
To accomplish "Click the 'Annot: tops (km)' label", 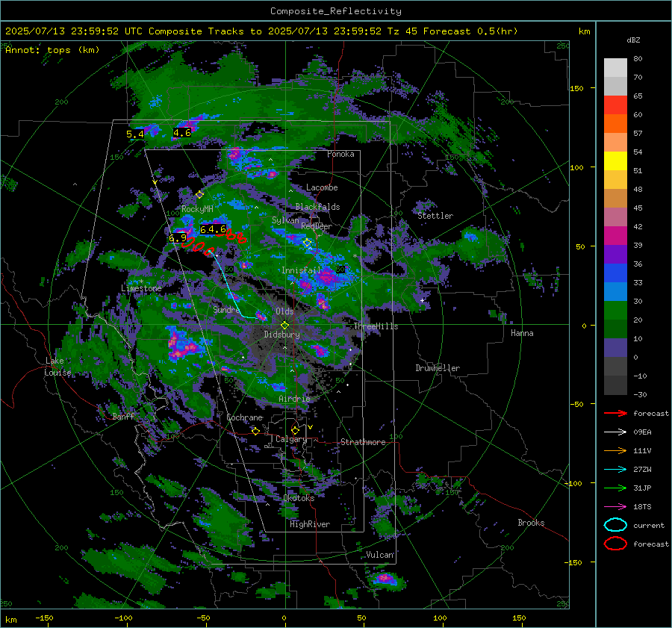I will click(x=52, y=50).
